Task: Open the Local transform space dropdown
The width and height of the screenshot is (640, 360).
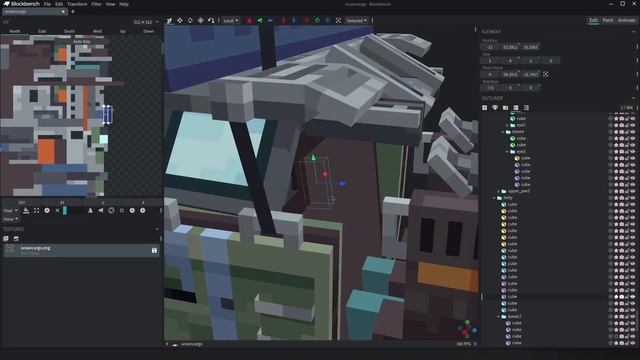Action: (231, 20)
